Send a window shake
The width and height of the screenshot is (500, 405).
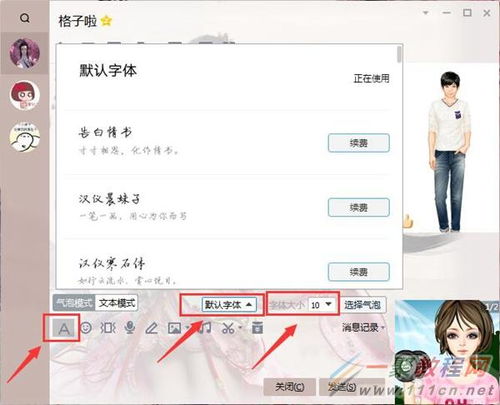(x=108, y=328)
